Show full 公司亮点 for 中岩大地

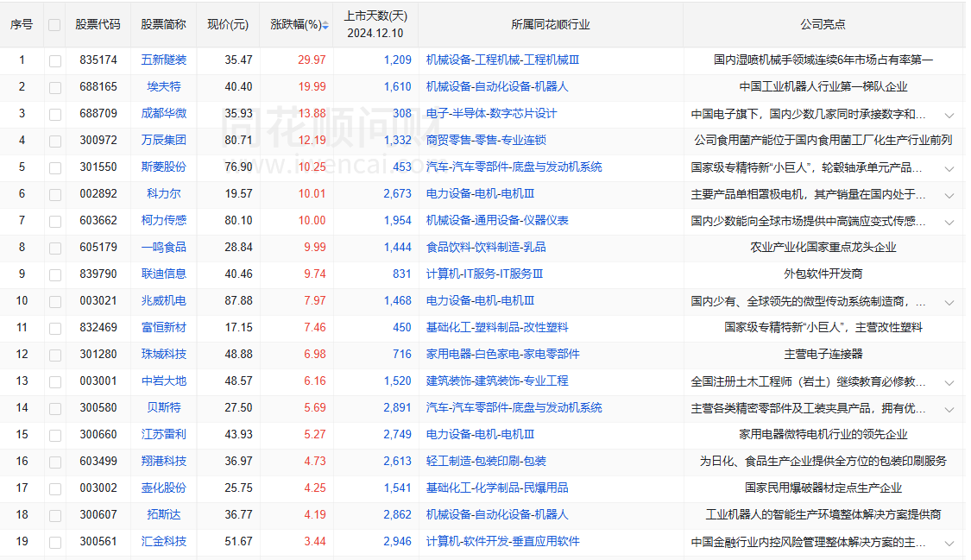tap(949, 382)
